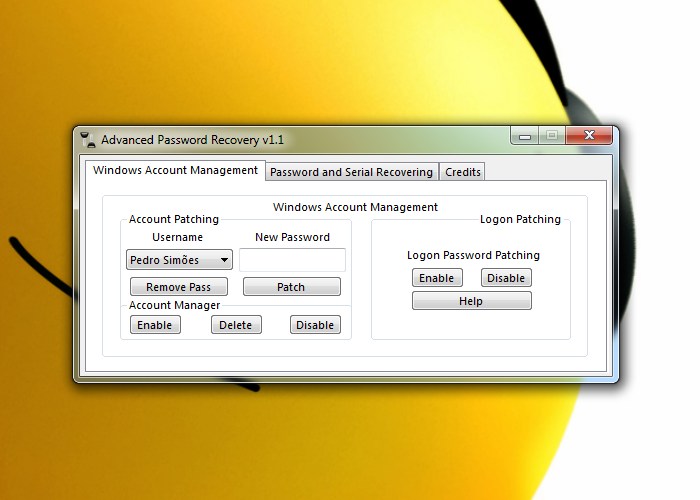Viewport: 700px width, 500px height.
Task: Click the hourglass app icon in title bar
Action: pyautogui.click(x=88, y=140)
